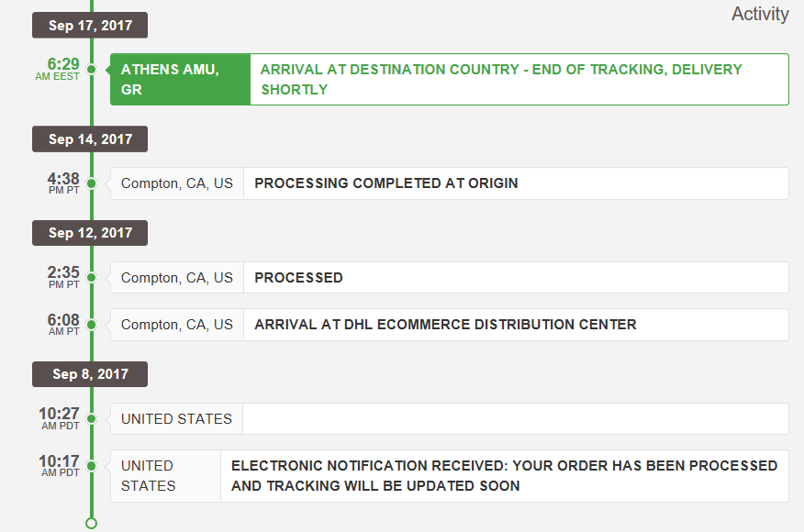Image resolution: width=804 pixels, height=532 pixels.
Task: Select the 6:08 AM PT timeline dot
Action: [91, 325]
